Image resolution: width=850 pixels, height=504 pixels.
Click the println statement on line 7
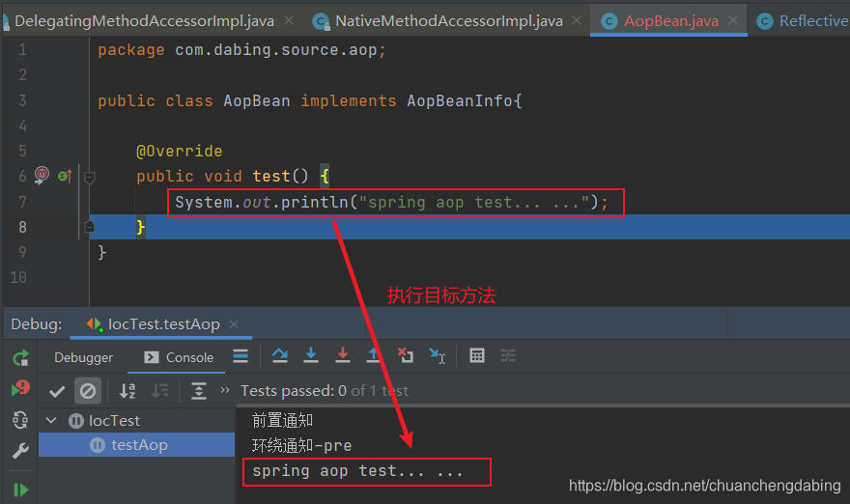pyautogui.click(x=391, y=202)
